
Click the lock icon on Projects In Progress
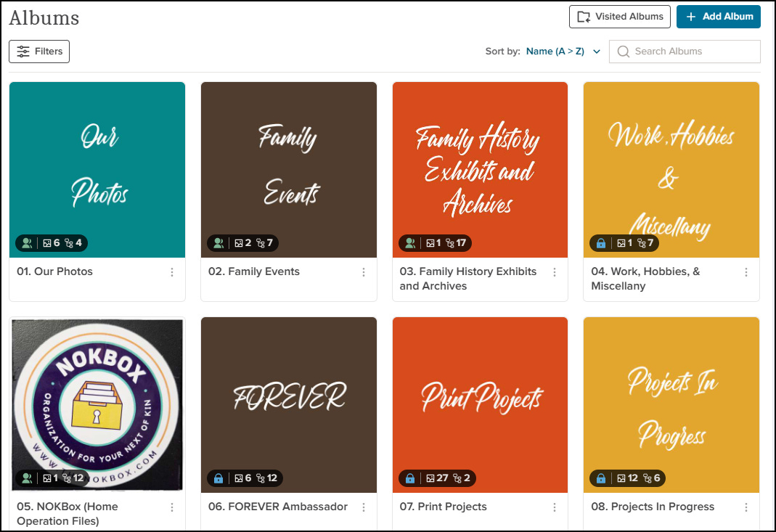click(601, 478)
